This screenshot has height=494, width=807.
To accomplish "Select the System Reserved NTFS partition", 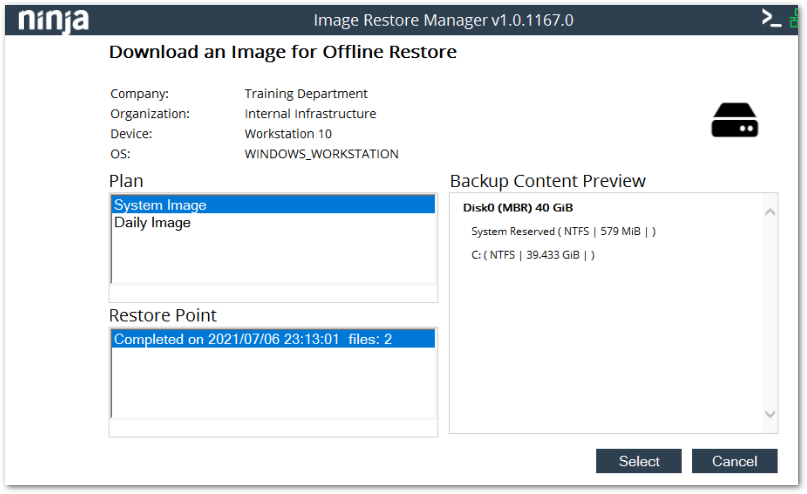I will click(x=563, y=231).
